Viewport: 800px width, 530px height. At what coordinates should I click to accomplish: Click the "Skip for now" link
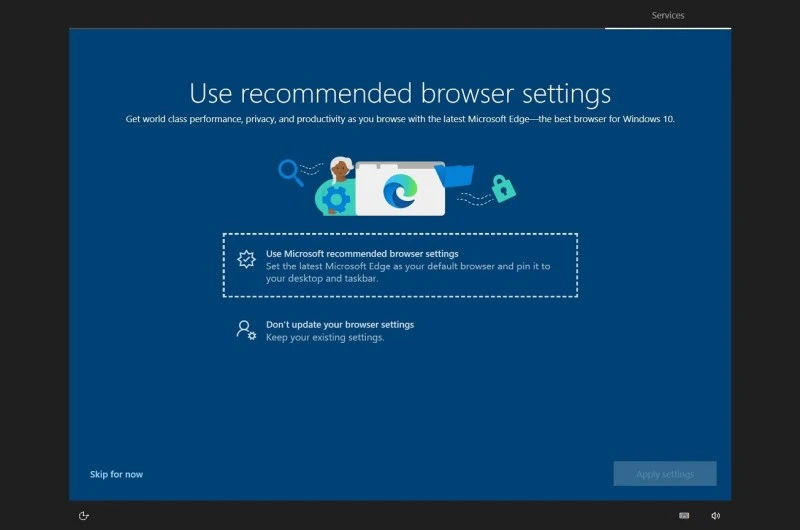click(116, 474)
